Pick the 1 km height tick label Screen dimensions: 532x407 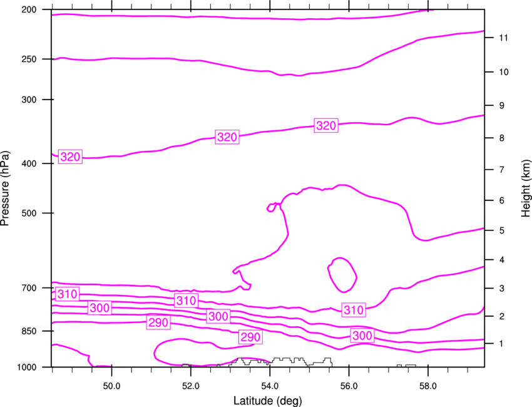[x=502, y=344]
